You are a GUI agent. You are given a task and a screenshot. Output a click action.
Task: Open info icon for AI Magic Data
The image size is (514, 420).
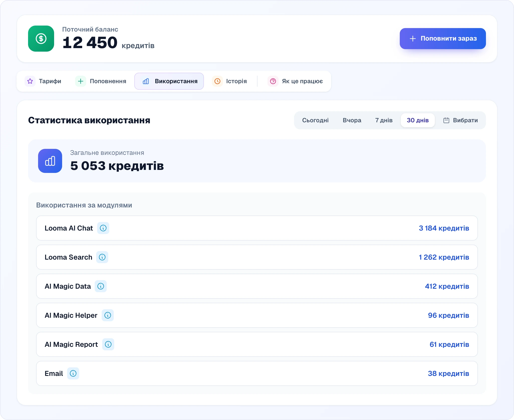pos(101,286)
